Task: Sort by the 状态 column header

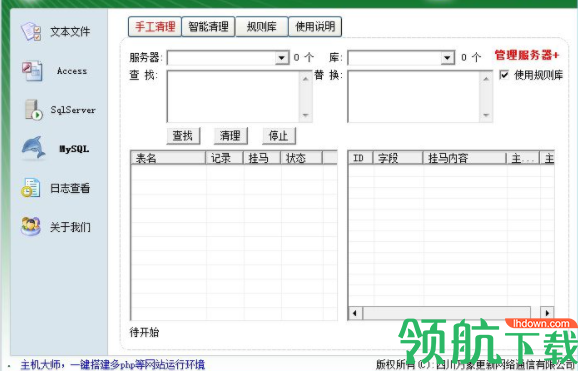Action: pos(301,158)
